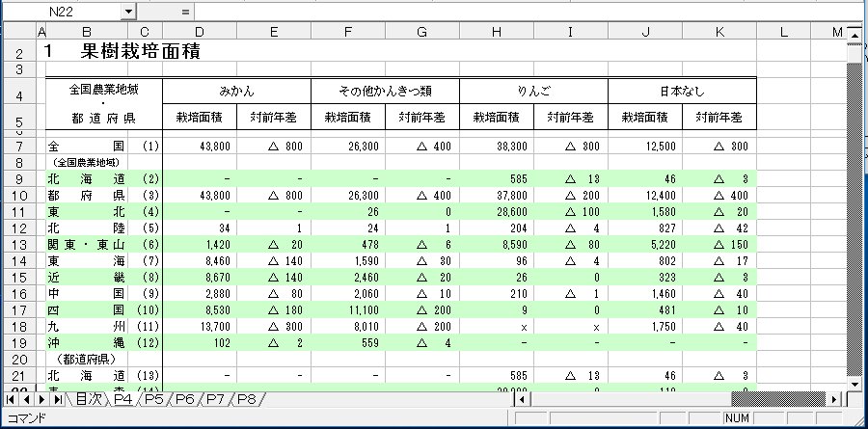Screen dimensions: 868x429
Task: Click コマンド text in status bar
Action: [x=27, y=418]
